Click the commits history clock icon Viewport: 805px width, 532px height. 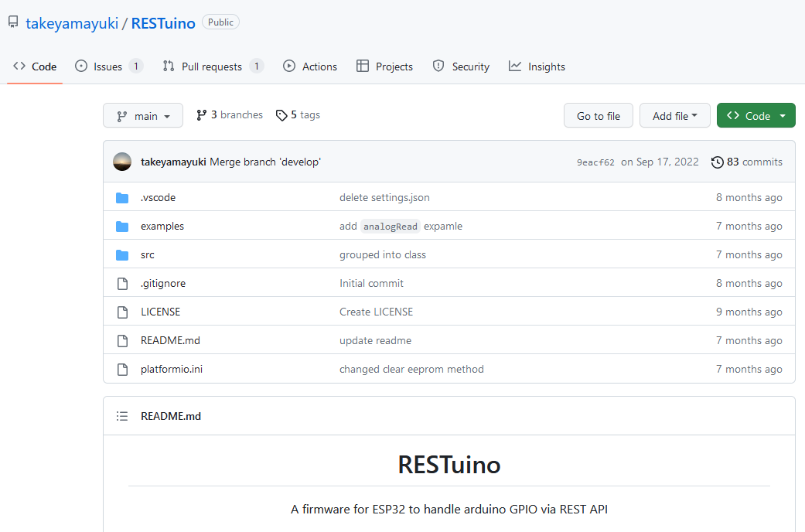717,162
